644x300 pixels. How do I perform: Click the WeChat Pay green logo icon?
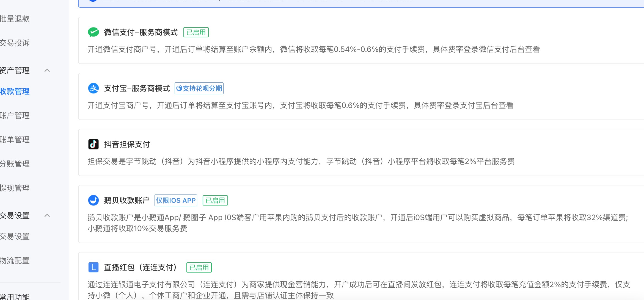(x=93, y=32)
